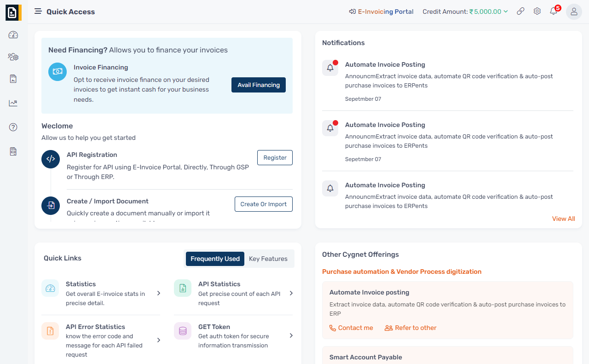Click the Avail Financing button

tap(258, 85)
